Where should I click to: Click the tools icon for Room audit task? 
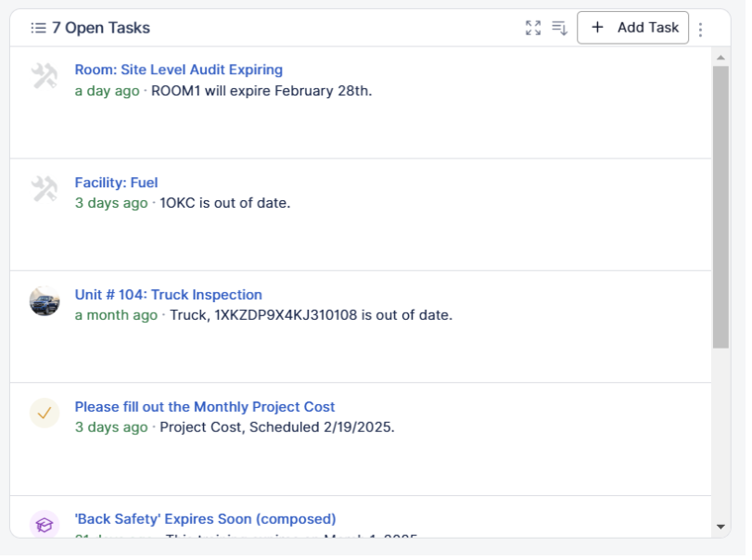(x=44, y=76)
